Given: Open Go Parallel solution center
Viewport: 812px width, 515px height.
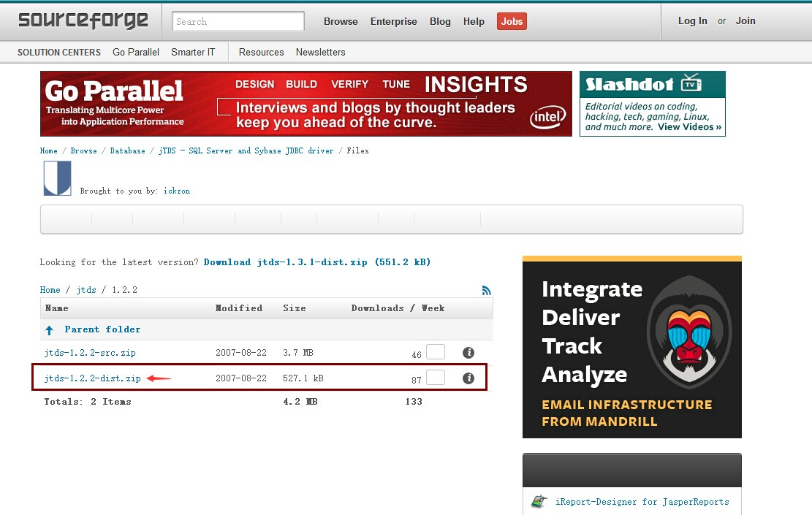Looking at the screenshot, I should [x=136, y=53].
